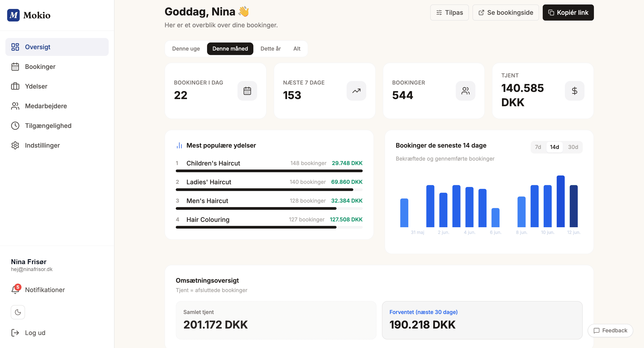Click the 29.748 DKK revenue value
The height and width of the screenshot is (348, 644).
coord(347,163)
